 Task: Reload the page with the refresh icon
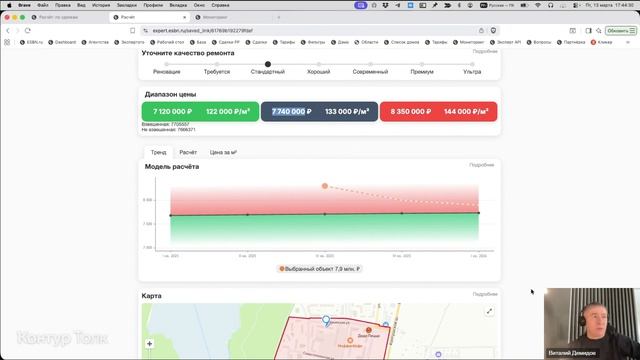(x=28, y=31)
